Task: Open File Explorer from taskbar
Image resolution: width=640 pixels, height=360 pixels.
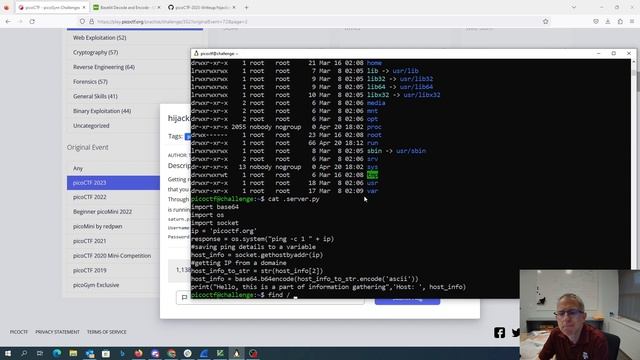Action: pyautogui.click(x=73, y=353)
